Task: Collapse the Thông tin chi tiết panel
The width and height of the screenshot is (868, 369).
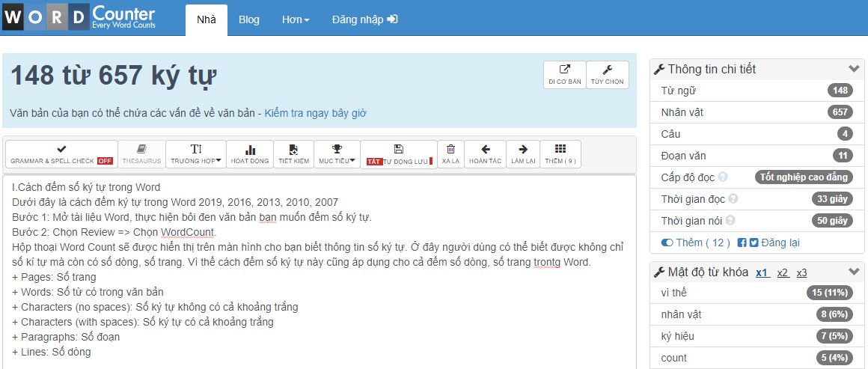Action: 854,69
